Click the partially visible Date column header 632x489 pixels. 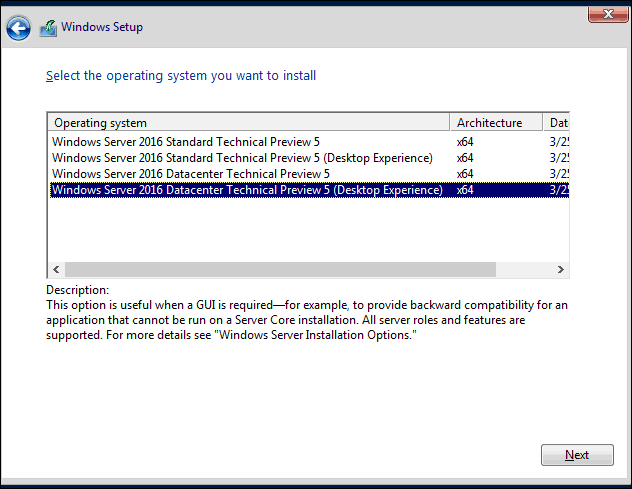557,123
